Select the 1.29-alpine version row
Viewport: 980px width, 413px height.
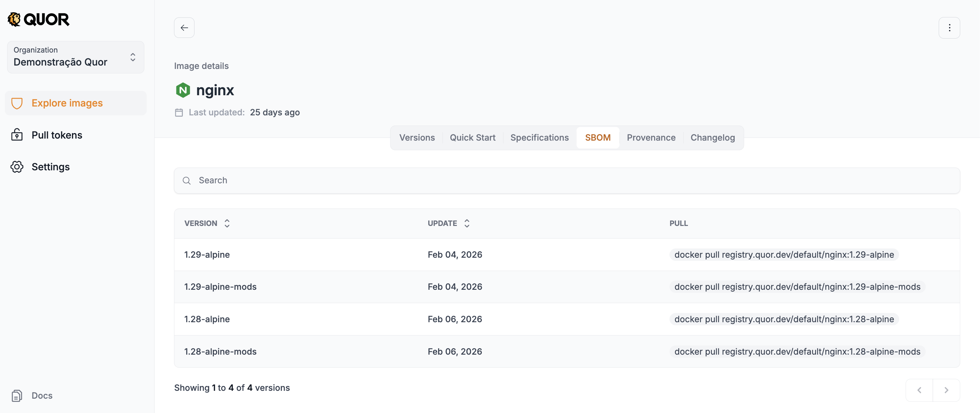click(207, 255)
